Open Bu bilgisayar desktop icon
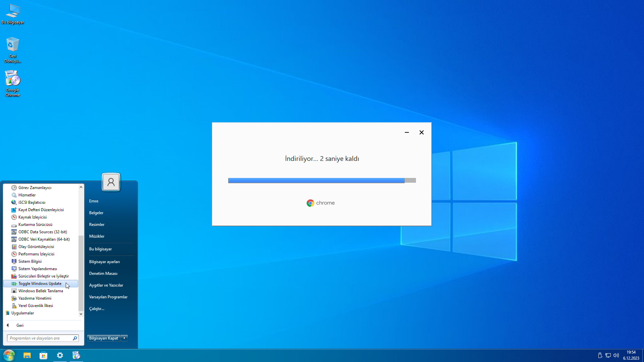This screenshot has height=362, width=644. [13, 14]
